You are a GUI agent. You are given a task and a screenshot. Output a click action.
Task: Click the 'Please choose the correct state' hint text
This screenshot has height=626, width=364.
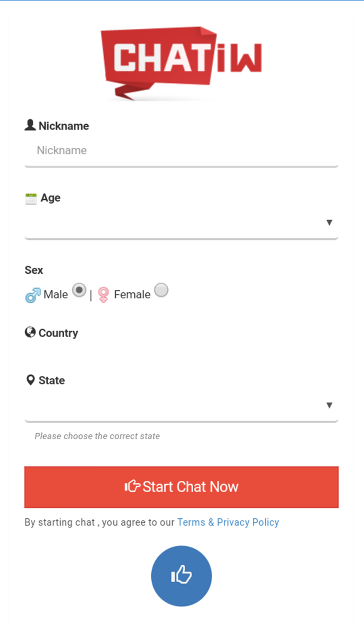(x=97, y=436)
